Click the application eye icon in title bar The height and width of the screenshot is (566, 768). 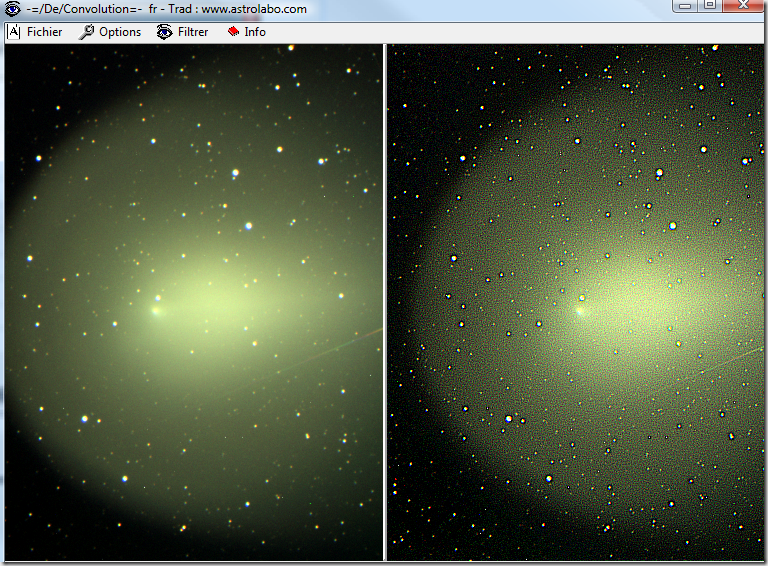pyautogui.click(x=13, y=9)
